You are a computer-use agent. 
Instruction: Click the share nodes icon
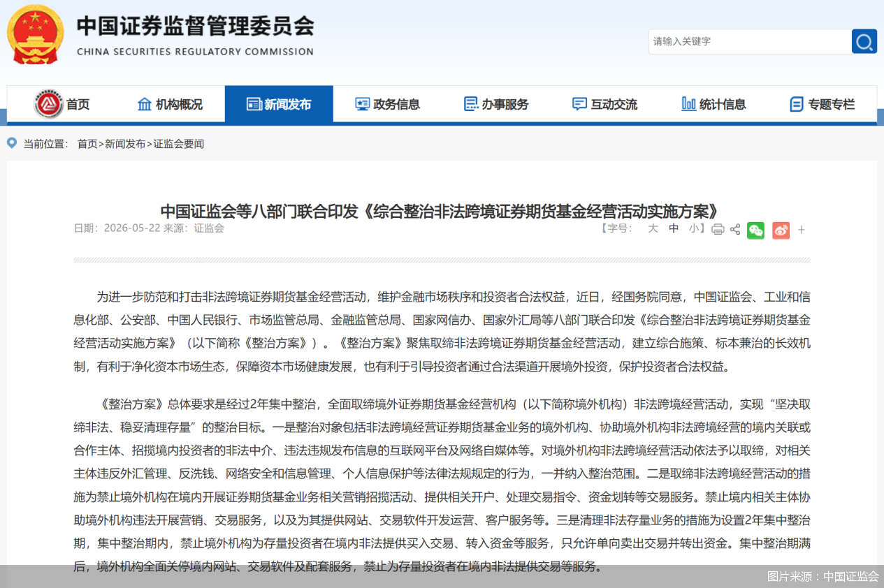coord(735,229)
